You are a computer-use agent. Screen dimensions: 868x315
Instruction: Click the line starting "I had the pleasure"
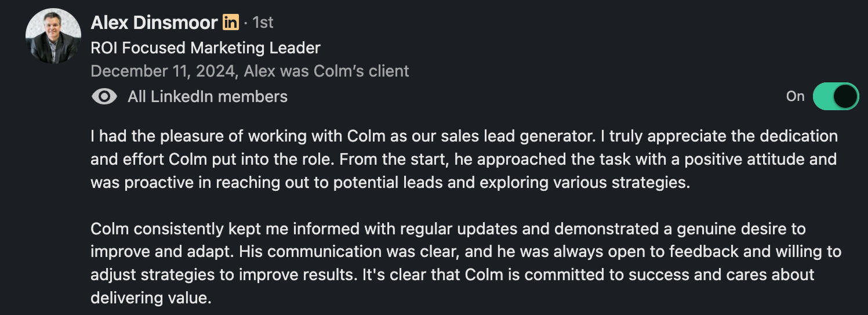coord(464,136)
